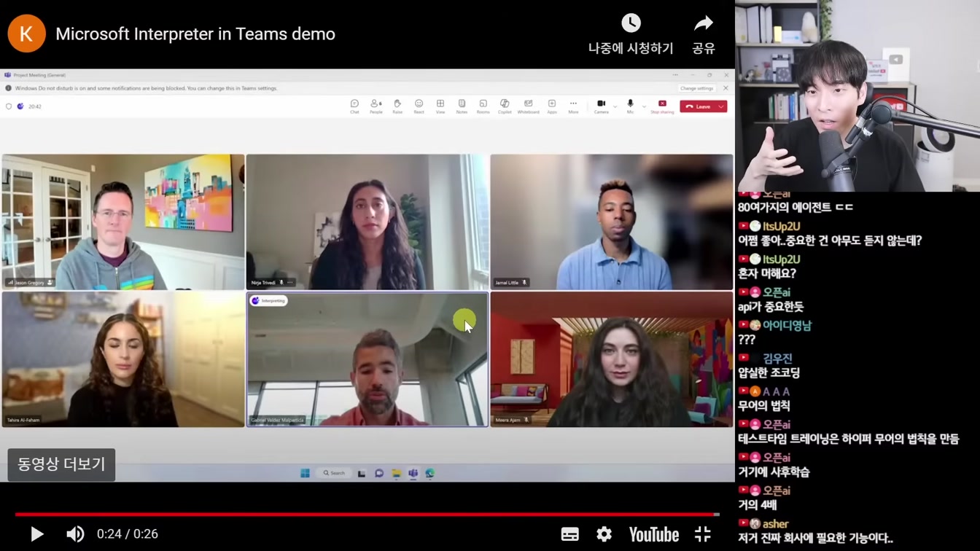The width and height of the screenshot is (980, 551).
Task: Open File Explorer from Windows taskbar
Action: point(396,473)
